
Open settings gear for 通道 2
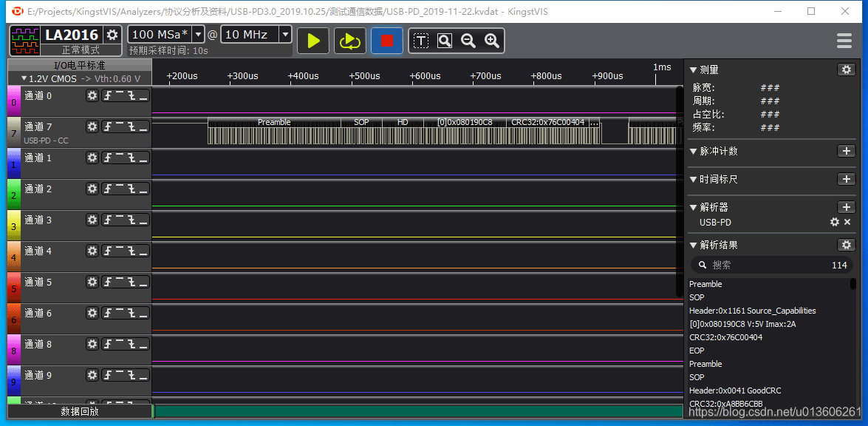[x=92, y=189]
